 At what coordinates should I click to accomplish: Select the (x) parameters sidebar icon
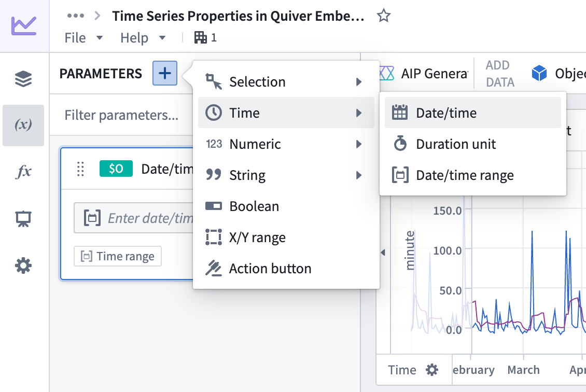[23, 125]
